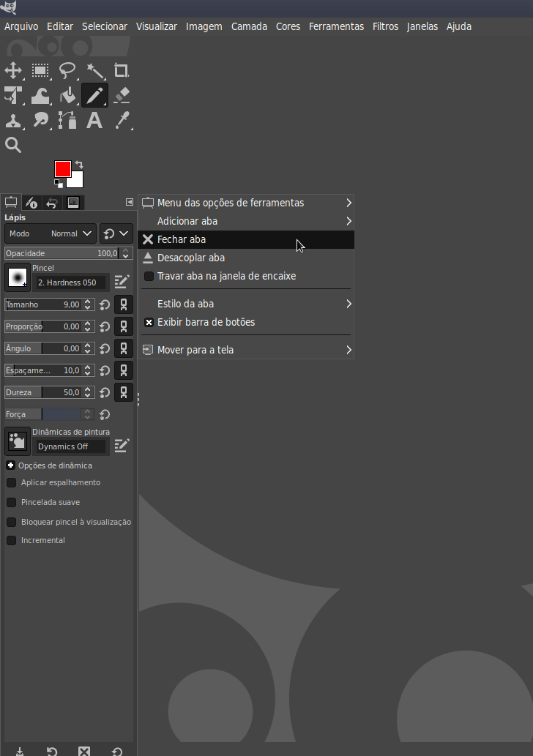Select the Color Picker eyedropper tool
This screenshot has width=533, height=756.
pyautogui.click(x=121, y=121)
